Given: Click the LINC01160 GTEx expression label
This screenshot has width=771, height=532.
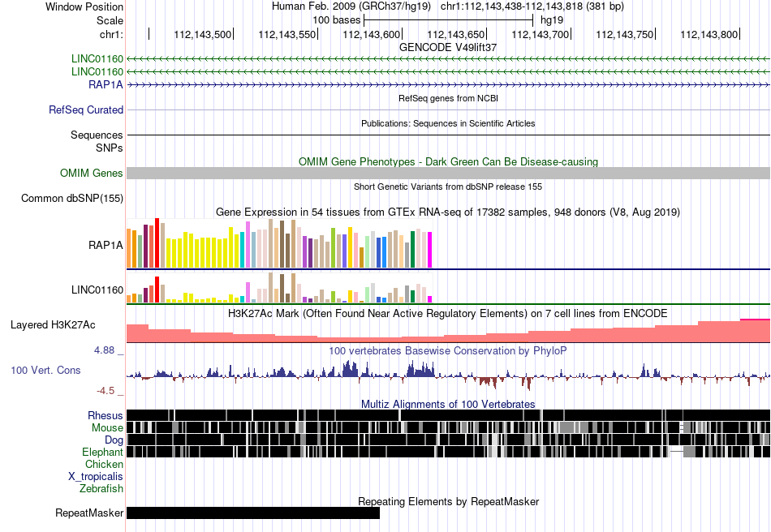Looking at the screenshot, I should coord(97,290).
